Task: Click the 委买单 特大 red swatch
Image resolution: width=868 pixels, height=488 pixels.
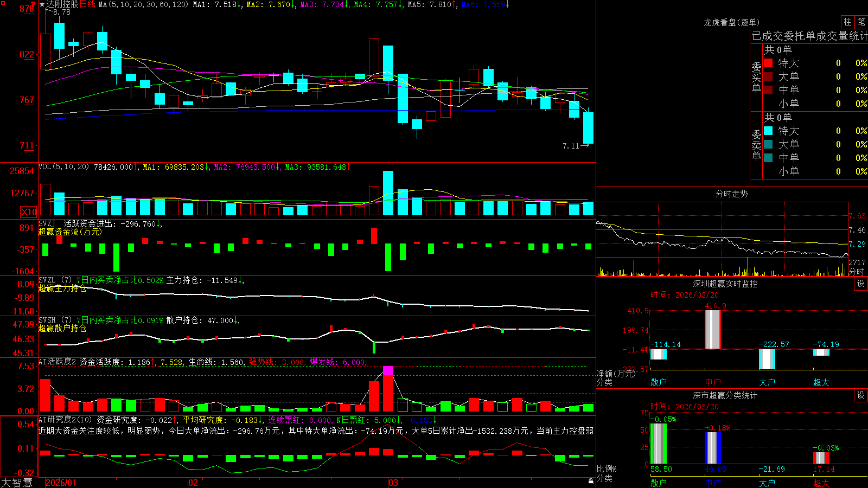Action: click(x=768, y=63)
